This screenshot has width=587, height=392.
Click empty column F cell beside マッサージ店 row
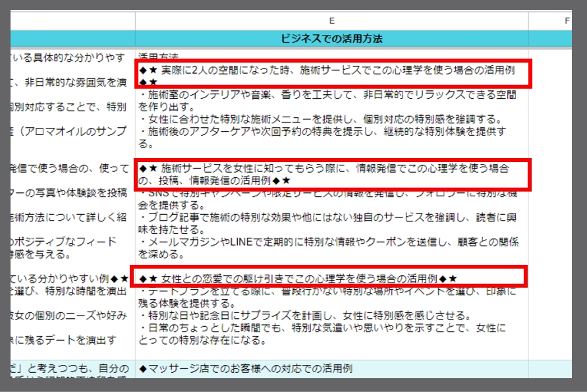[x=557, y=368]
